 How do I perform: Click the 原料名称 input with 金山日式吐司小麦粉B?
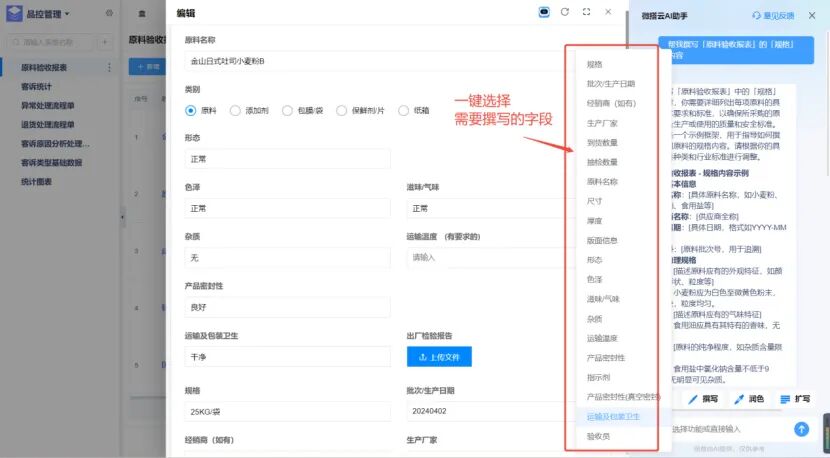point(378,61)
